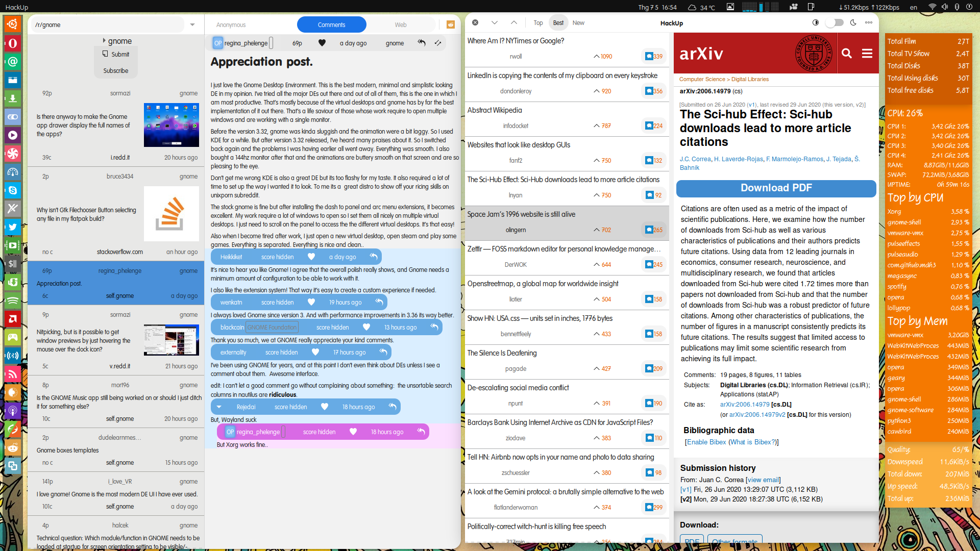
Task: Open the Computer Science breadcrumb link
Action: [x=702, y=79]
